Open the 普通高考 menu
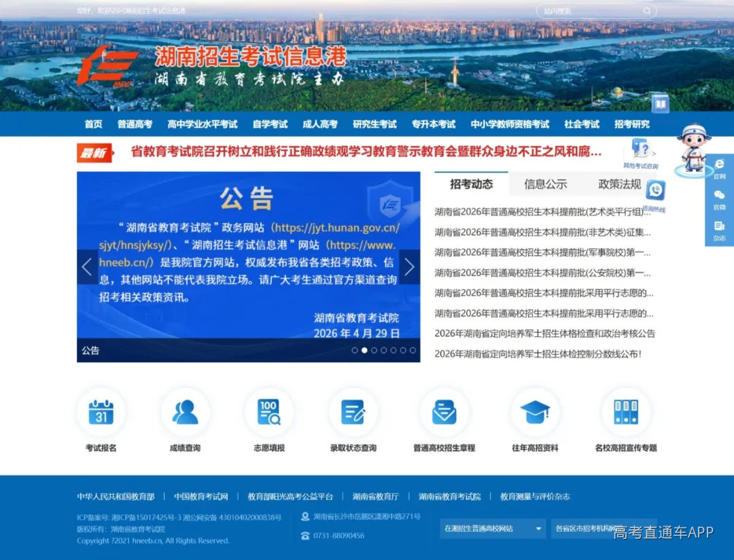Viewport: 734px width, 560px height. 135,124
